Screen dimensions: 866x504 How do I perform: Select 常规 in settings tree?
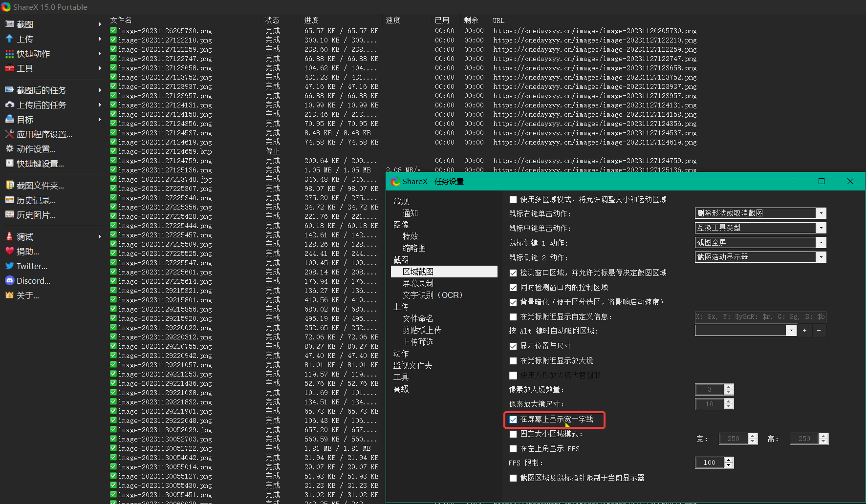click(x=401, y=201)
